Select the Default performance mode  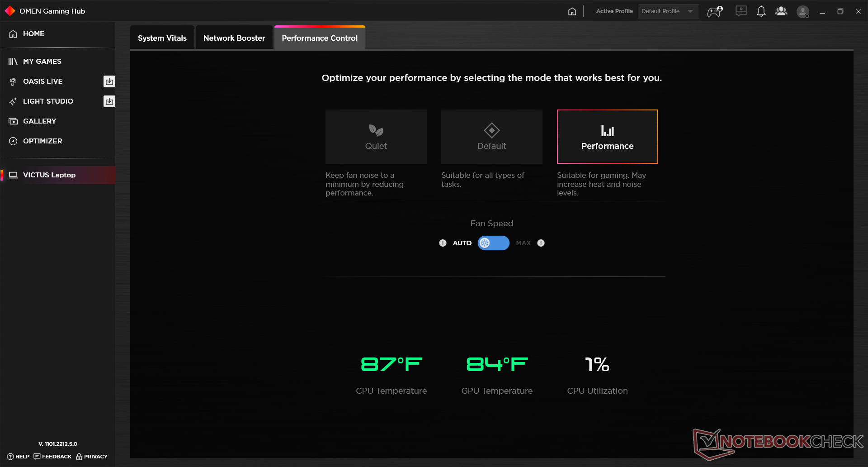pyautogui.click(x=492, y=137)
